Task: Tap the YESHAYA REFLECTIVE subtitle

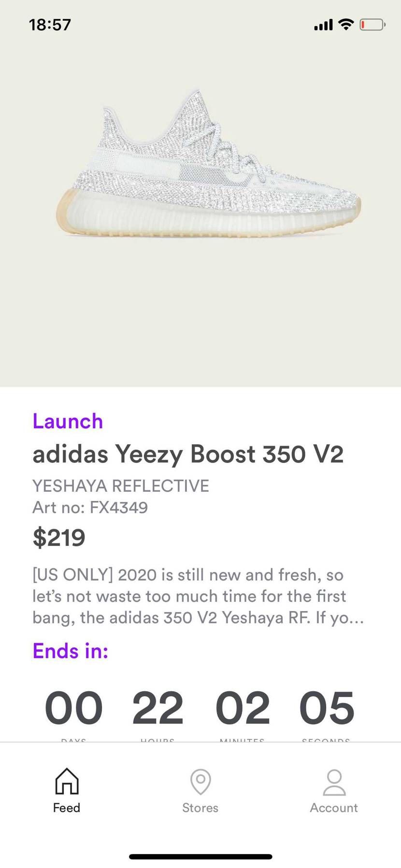Action: point(121,485)
